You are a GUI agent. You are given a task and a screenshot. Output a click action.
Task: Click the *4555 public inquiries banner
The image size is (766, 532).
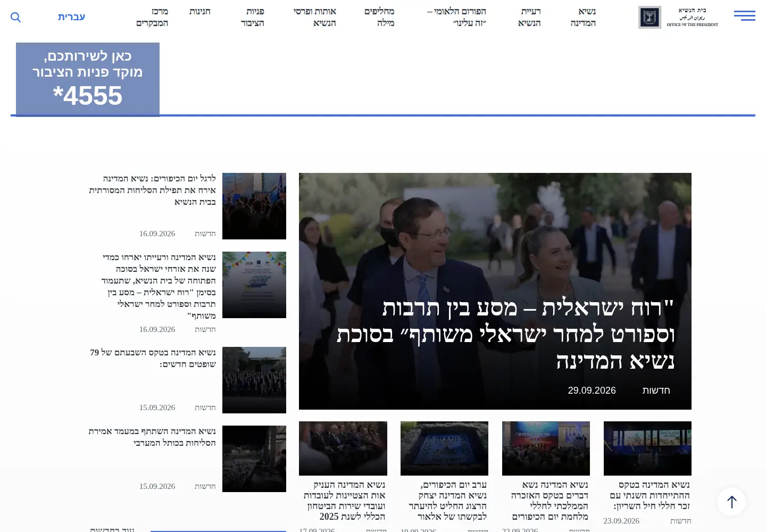point(88,79)
